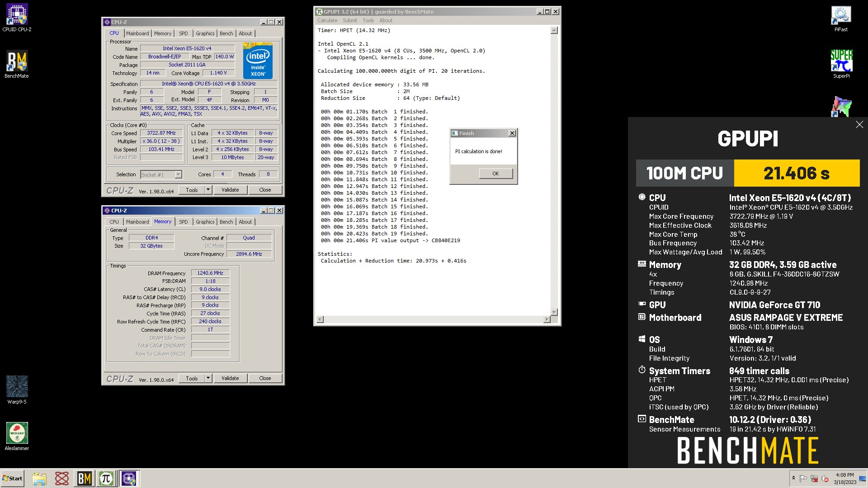Image resolution: width=868 pixels, height=488 pixels.
Task: Open the CPUID CPU-Z desktop shortcut
Action: pyautogui.click(x=17, y=17)
